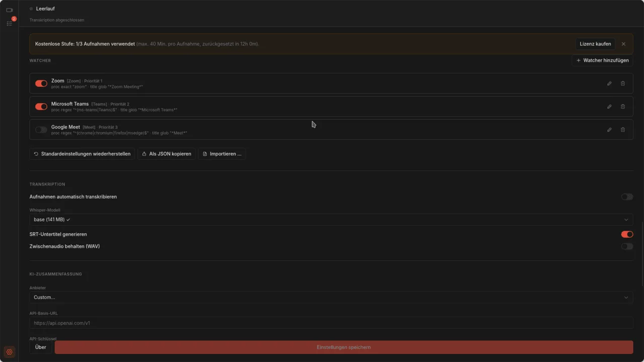The width and height of the screenshot is (644, 362).
Task: Click the chrome|chromium regex rule text
Action: (100, 133)
